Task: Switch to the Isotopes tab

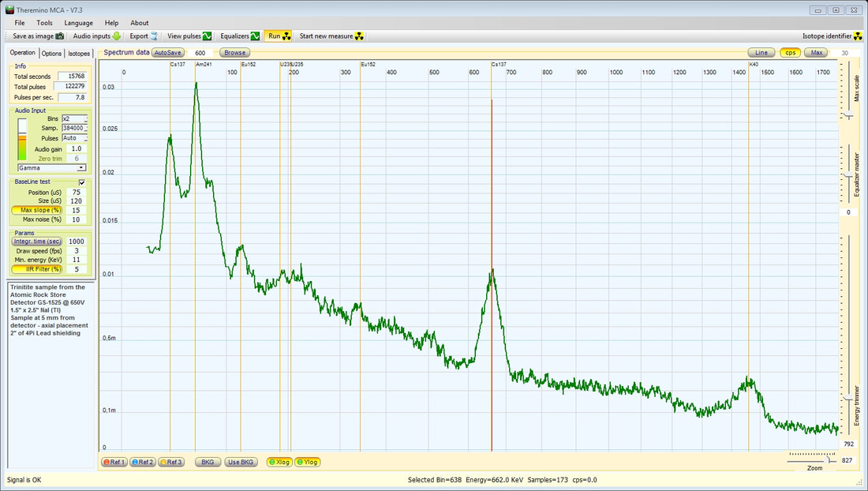Action: 79,53
